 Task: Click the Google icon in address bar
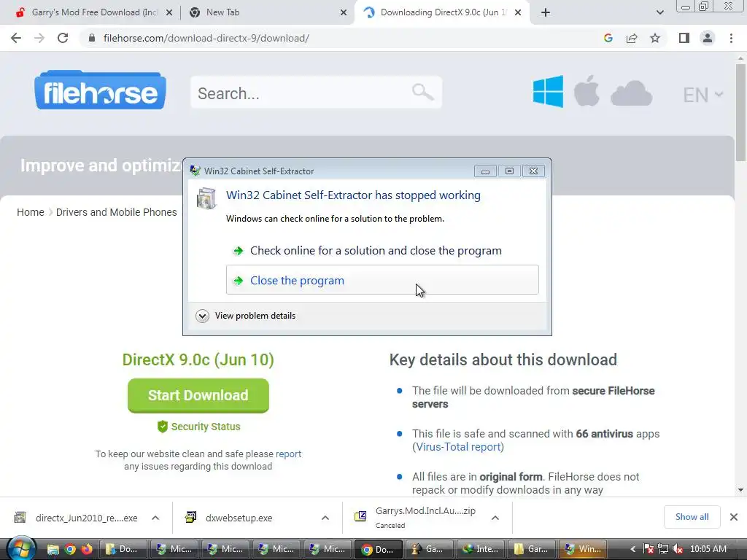[x=608, y=38]
